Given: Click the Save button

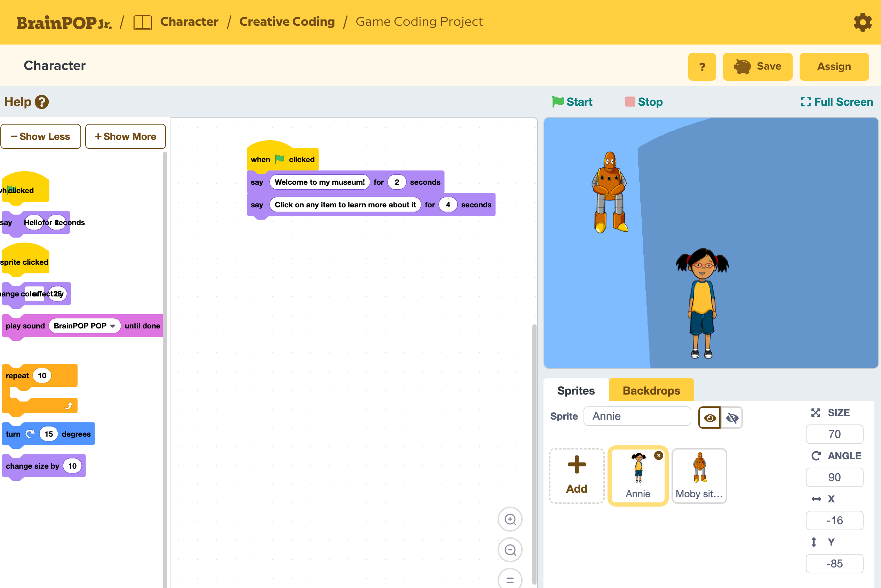Looking at the screenshot, I should click(x=757, y=66).
